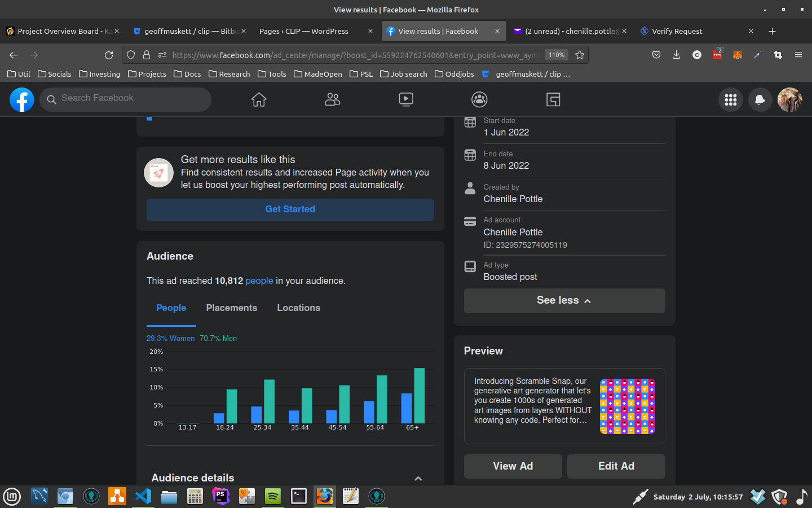Open the terminal from the taskbar
Image resolution: width=812 pixels, height=508 pixels.
299,496
